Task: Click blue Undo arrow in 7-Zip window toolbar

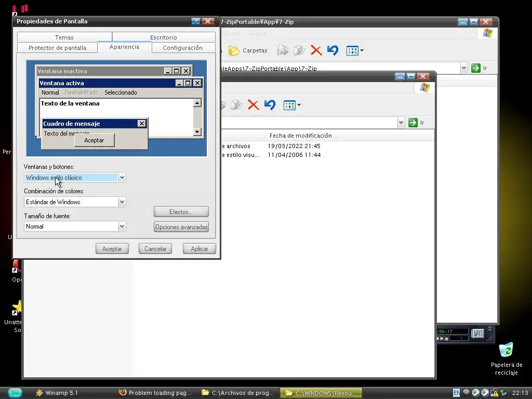Action: [x=333, y=50]
